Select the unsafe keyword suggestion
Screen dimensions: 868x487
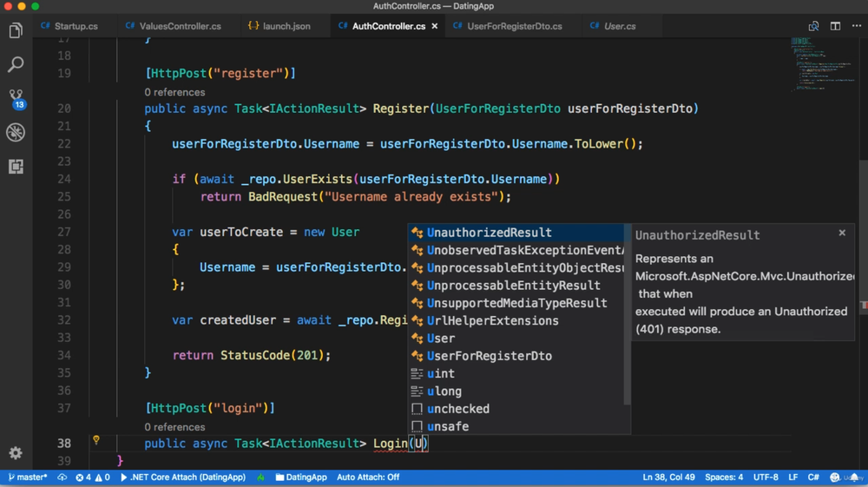click(x=516, y=427)
